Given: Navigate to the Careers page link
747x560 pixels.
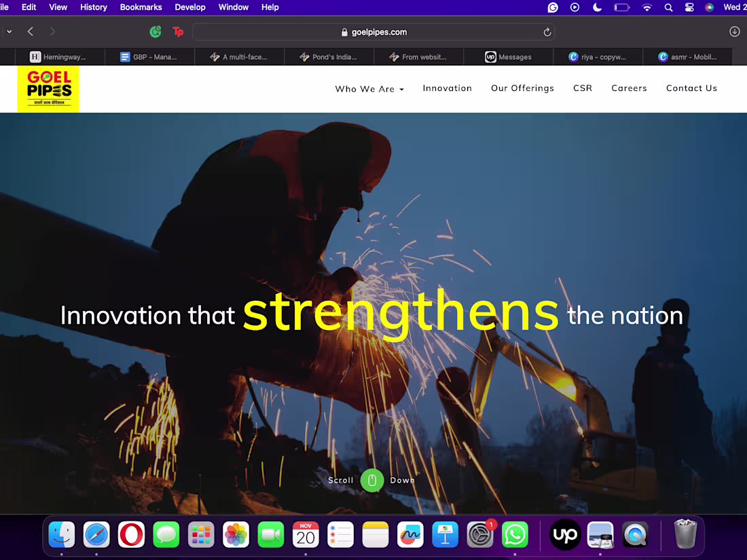Looking at the screenshot, I should pos(629,88).
